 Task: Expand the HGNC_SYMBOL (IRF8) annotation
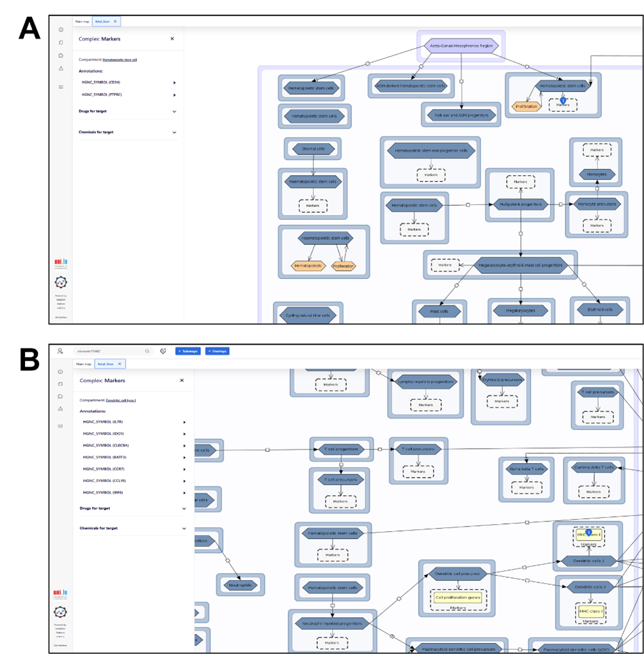click(x=184, y=493)
